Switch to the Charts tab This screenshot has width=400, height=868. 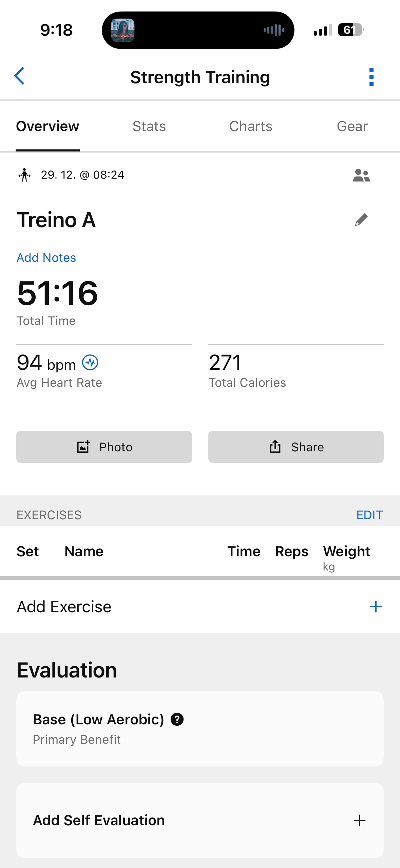click(x=251, y=126)
